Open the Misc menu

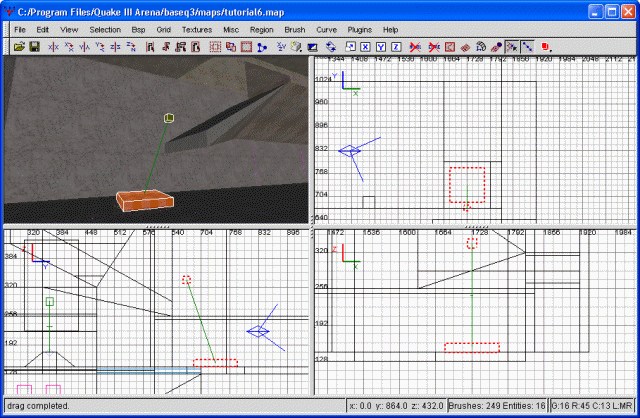coord(231,30)
